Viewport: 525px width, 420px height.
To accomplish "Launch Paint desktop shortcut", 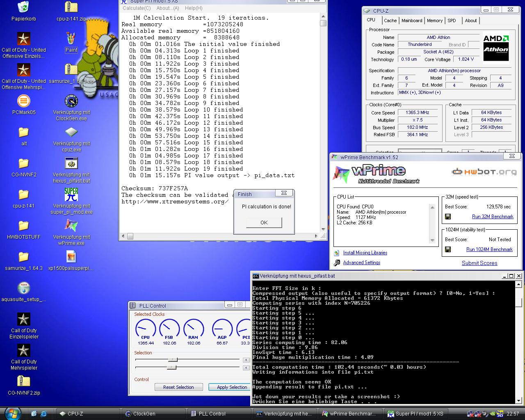I will (71, 42).
